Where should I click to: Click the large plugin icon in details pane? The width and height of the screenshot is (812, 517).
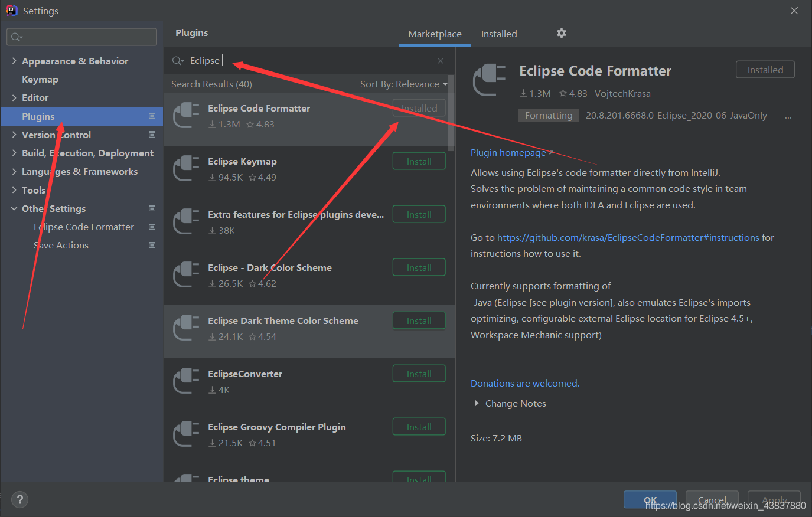point(490,80)
